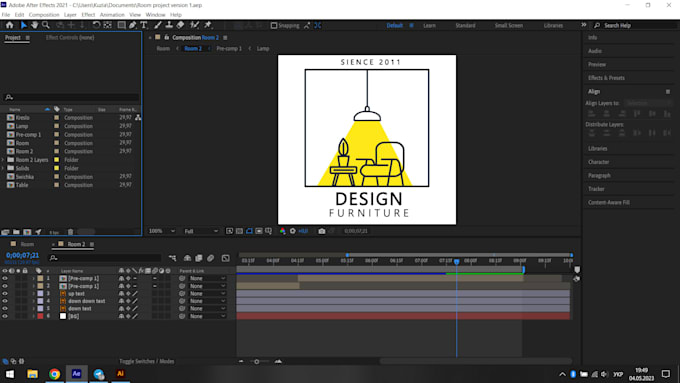
Task: Click Toggle Switches / Modes button
Action: (147, 361)
